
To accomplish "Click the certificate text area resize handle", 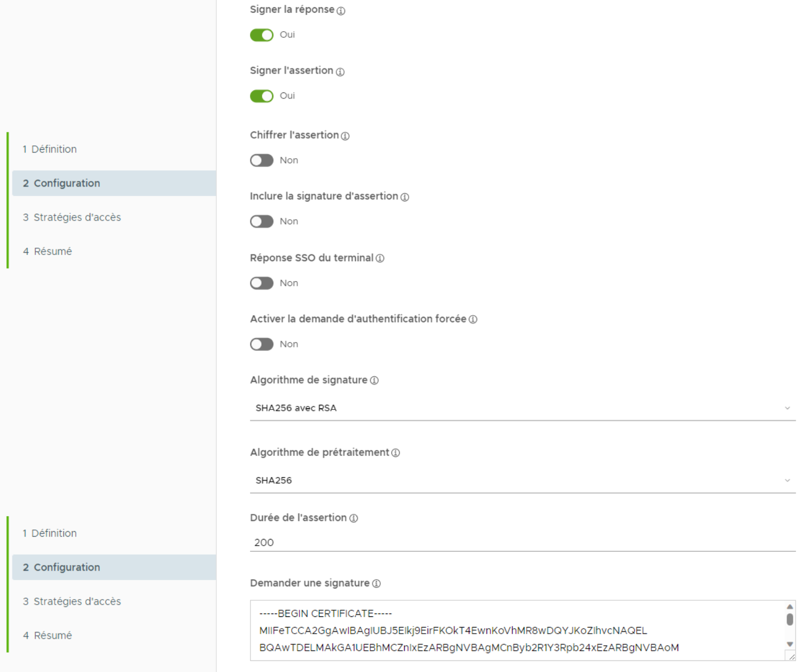I will 791,656.
